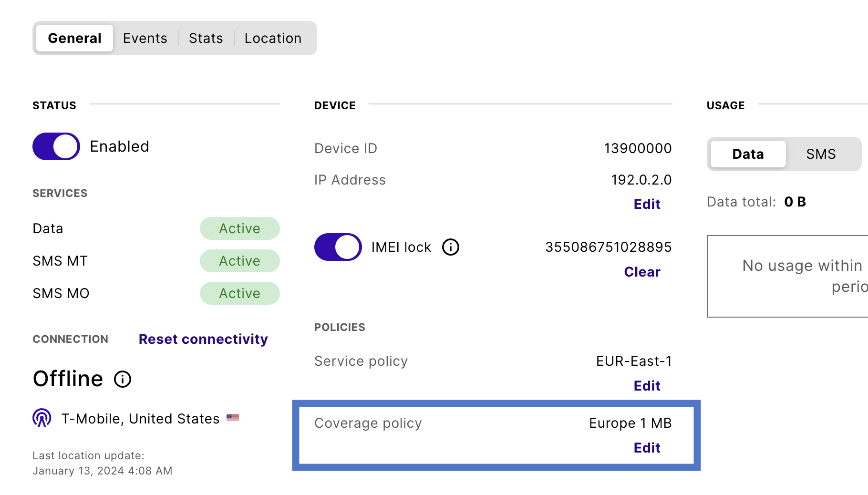
Task: Clear the locked IMEI number
Action: 642,272
